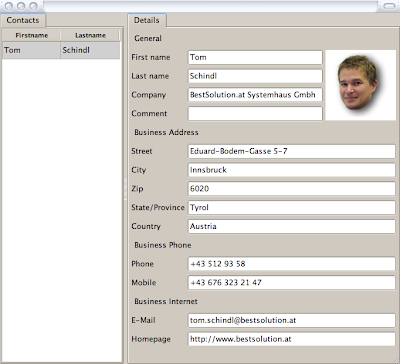Select the Tom cell in contacts table
The image size is (400, 364).
pyautogui.click(x=31, y=50)
